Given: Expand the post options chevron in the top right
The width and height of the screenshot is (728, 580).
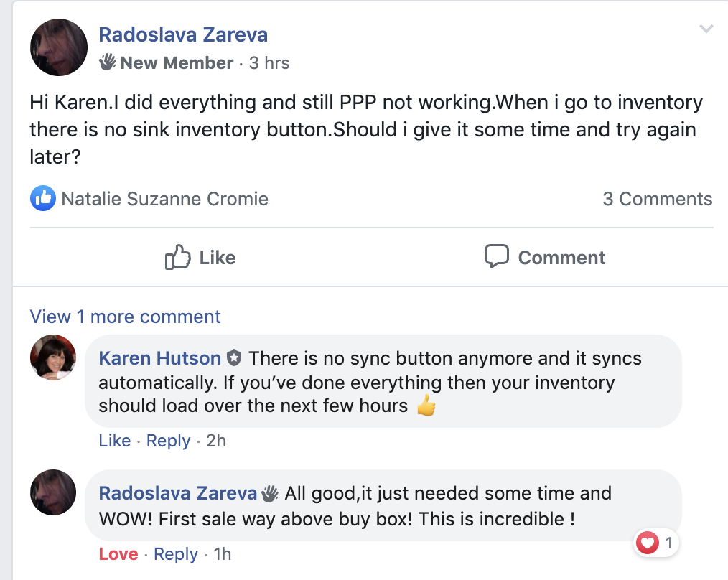Looking at the screenshot, I should tap(706, 27).
